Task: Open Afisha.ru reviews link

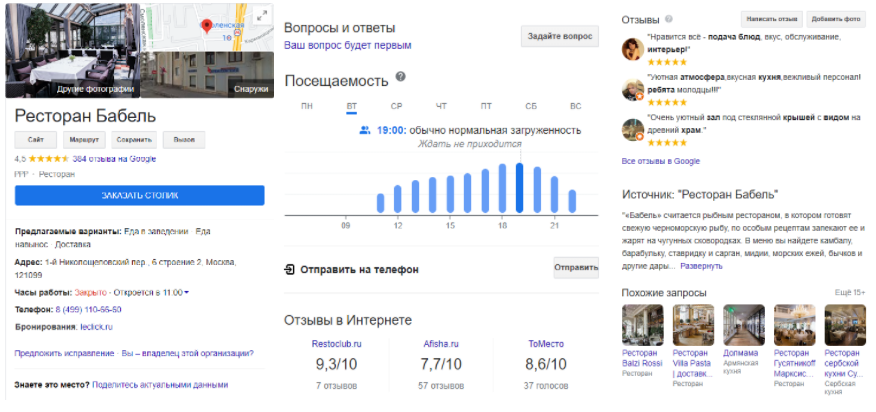Action: pos(441,344)
